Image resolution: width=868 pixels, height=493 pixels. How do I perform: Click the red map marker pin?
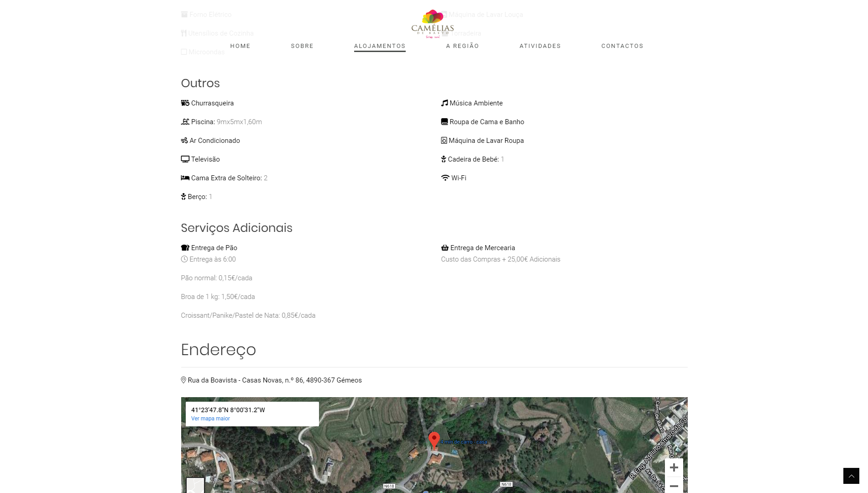coord(434,440)
